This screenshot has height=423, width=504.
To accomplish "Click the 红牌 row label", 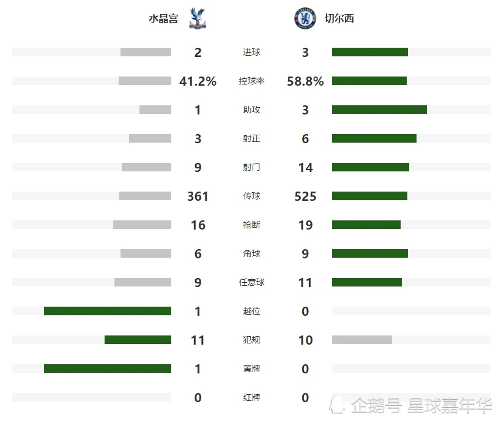I will point(251,397).
